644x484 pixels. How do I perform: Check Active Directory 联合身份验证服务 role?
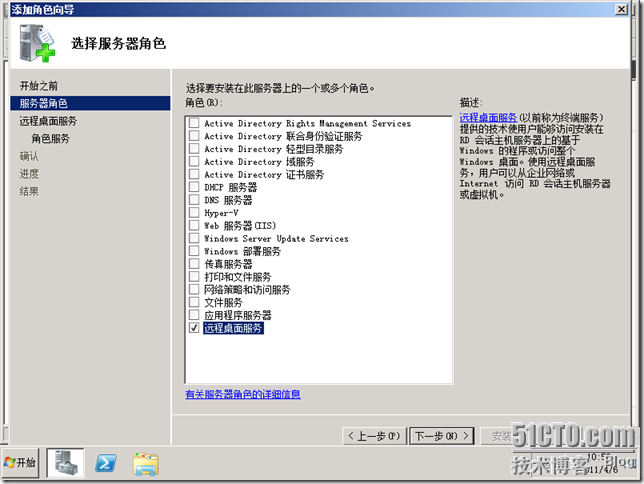point(194,136)
